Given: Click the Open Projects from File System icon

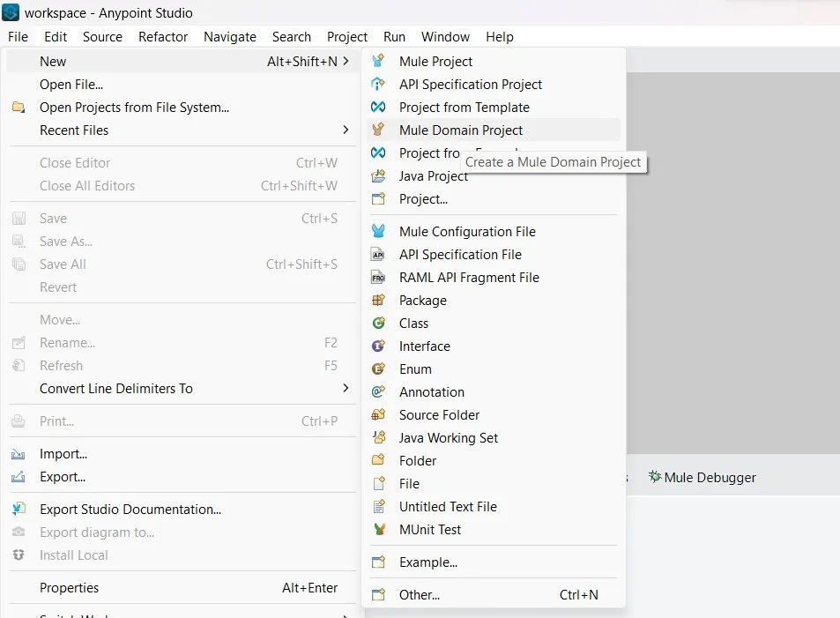Looking at the screenshot, I should 19,108.
